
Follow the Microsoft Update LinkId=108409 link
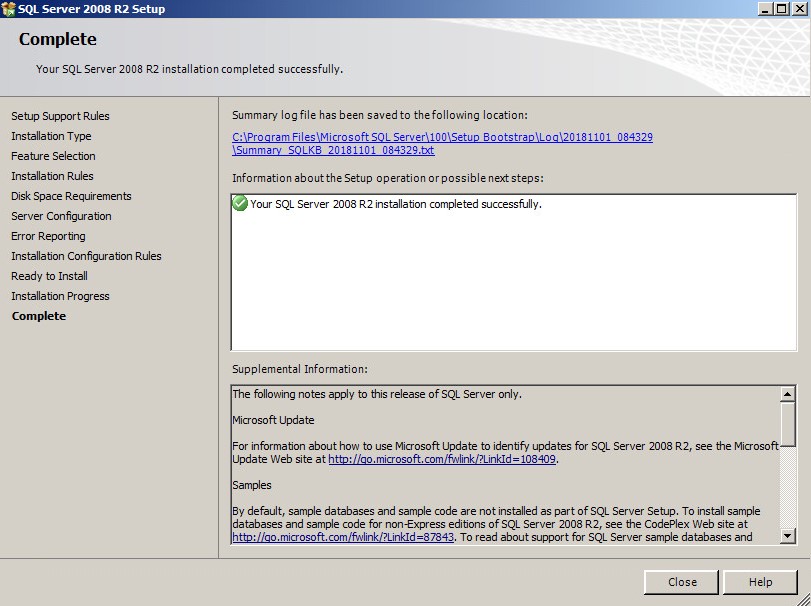coord(442,459)
